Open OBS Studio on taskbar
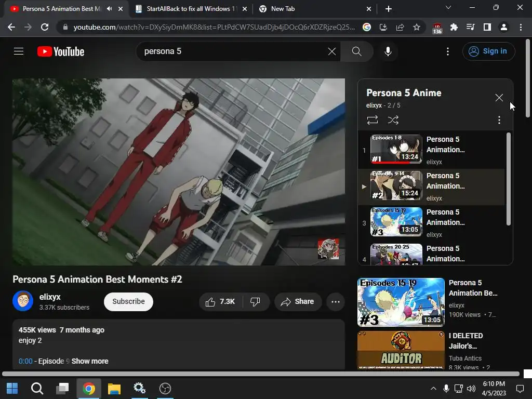 [x=165, y=389]
